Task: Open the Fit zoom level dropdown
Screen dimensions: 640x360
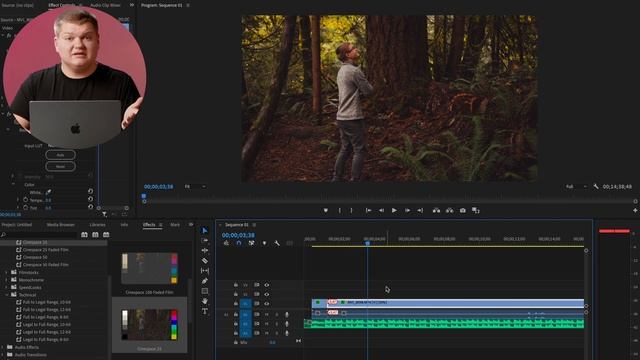Action: point(195,187)
